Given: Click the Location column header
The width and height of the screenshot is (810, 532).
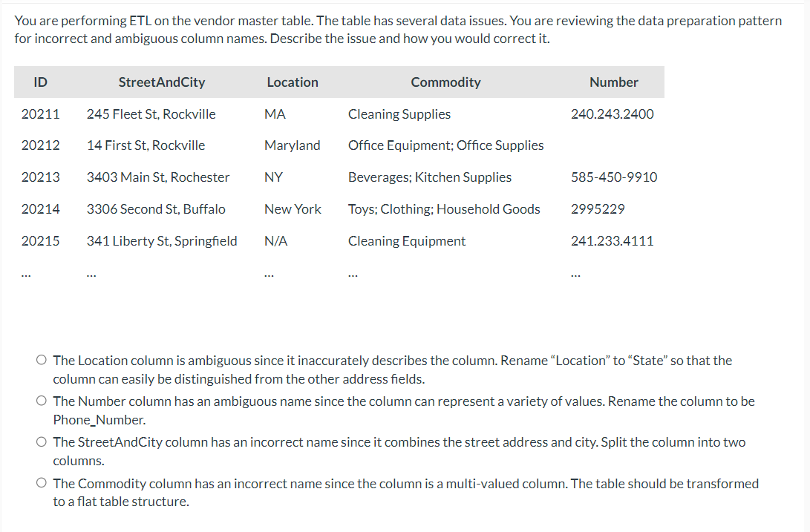Looking at the screenshot, I should click(293, 82).
